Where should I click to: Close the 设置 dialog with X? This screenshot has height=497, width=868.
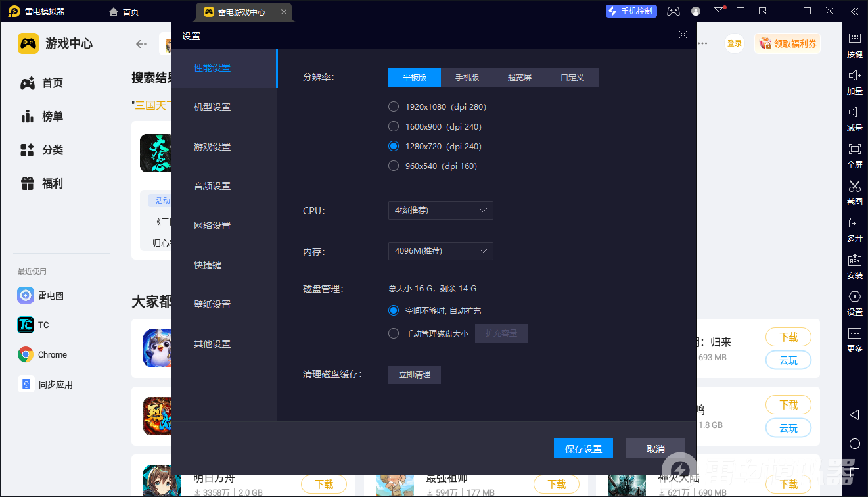[683, 35]
